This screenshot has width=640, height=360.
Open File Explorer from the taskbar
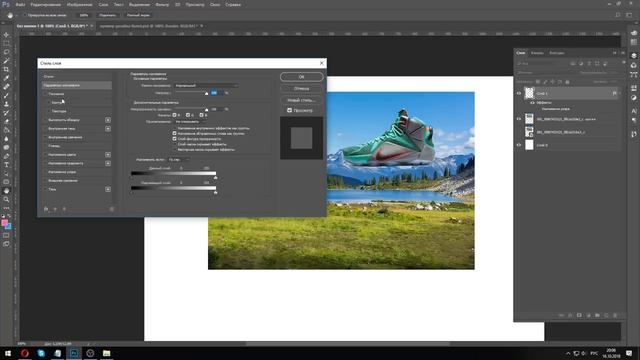[107, 353]
